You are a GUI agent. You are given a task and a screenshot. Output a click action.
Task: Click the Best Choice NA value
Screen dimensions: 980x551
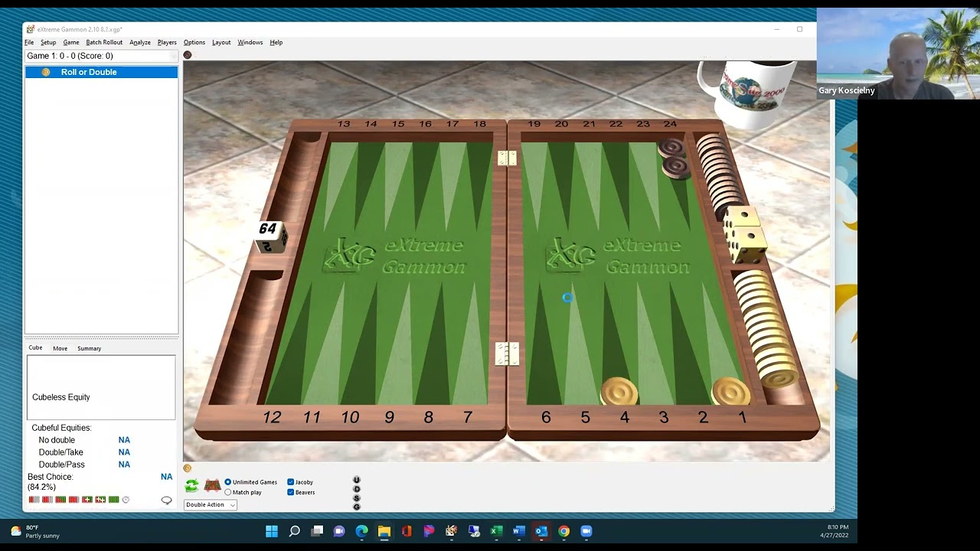166,477
